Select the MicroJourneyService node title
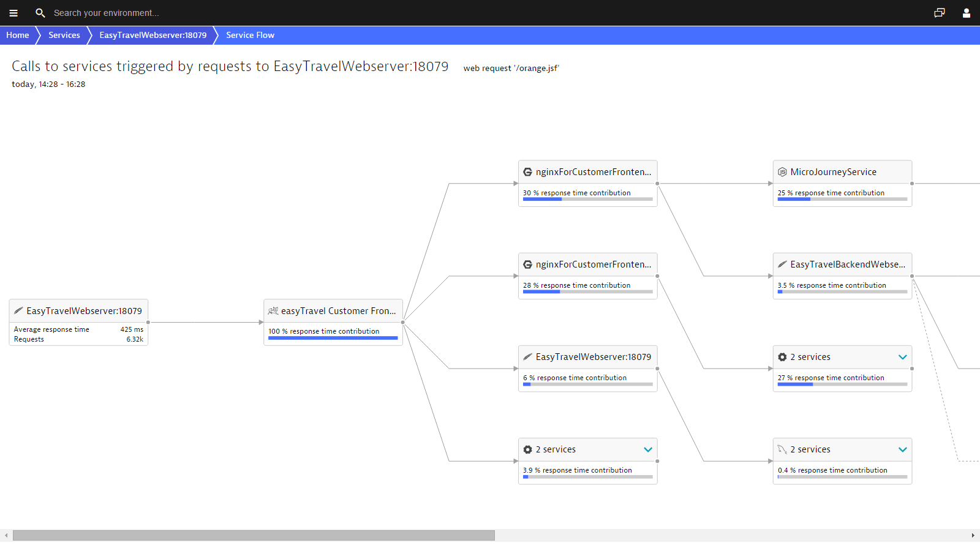 pyautogui.click(x=833, y=172)
